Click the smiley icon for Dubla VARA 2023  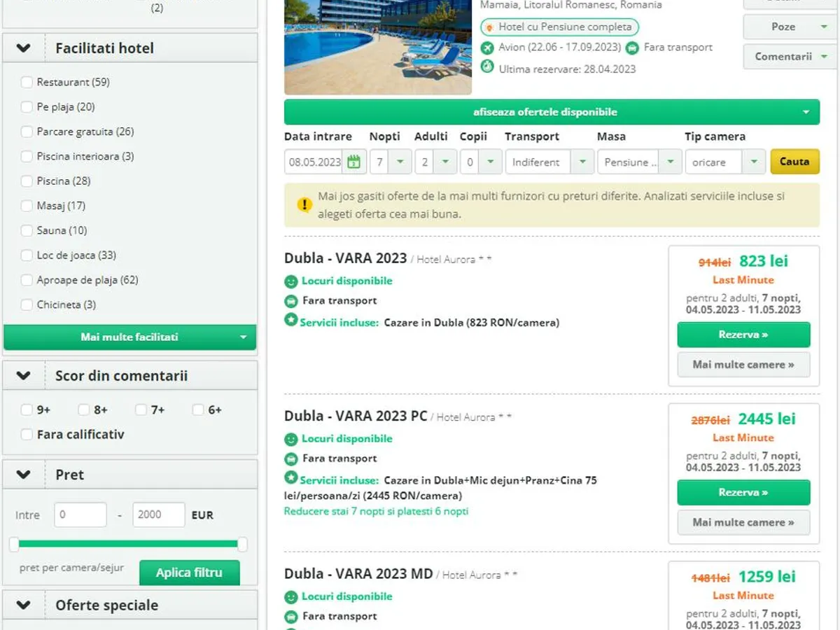(x=291, y=281)
